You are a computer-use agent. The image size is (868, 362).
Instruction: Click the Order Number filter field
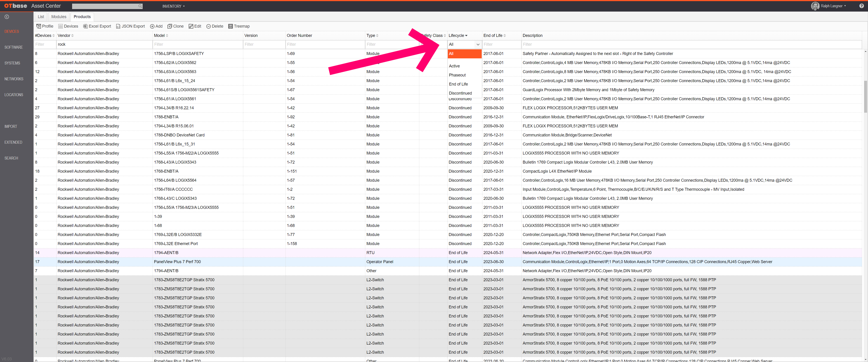[325, 45]
